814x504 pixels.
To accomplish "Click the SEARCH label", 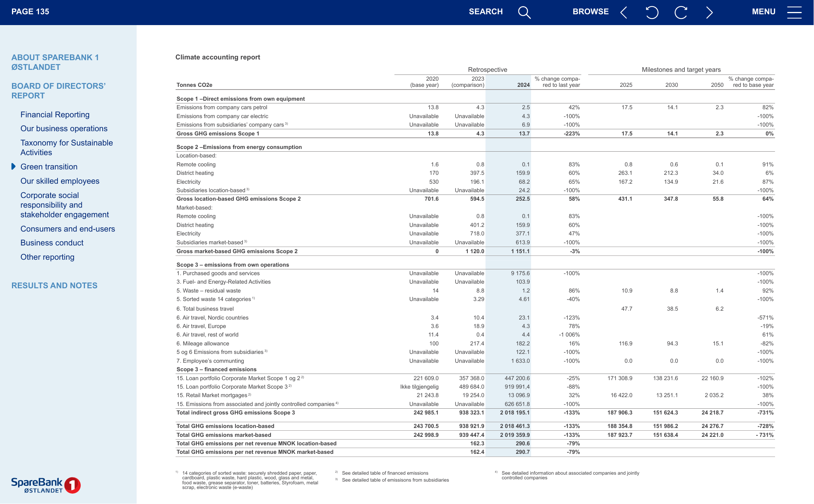I will click(486, 12).
